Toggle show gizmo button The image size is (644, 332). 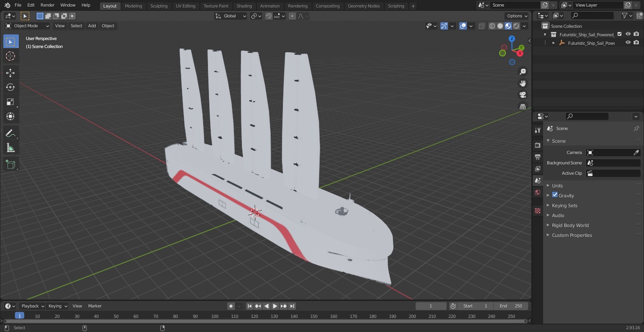click(x=444, y=26)
